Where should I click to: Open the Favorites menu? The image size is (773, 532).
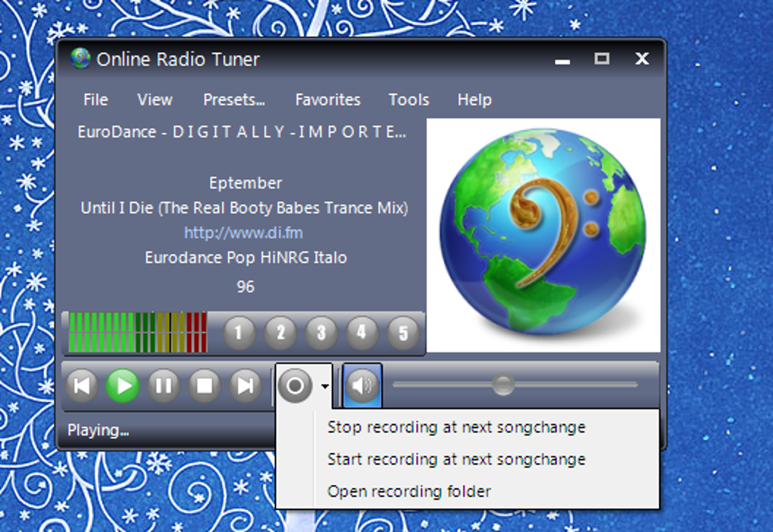[328, 99]
